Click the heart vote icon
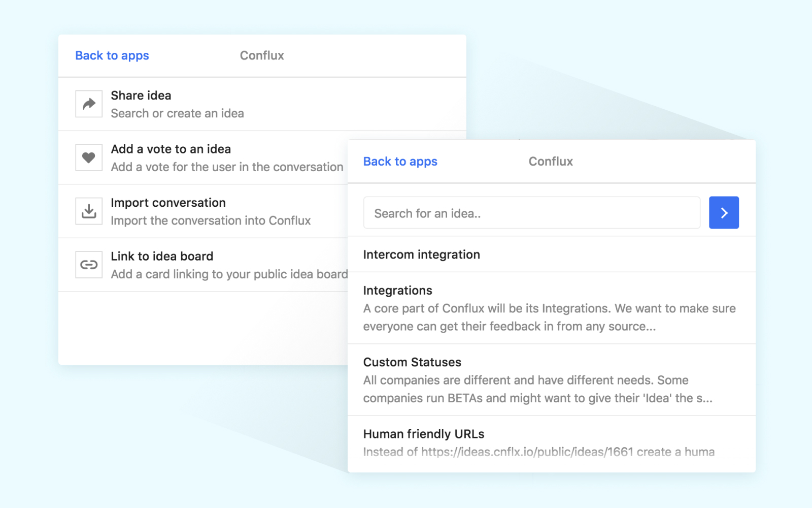This screenshot has width=812, height=508. pos(89,157)
